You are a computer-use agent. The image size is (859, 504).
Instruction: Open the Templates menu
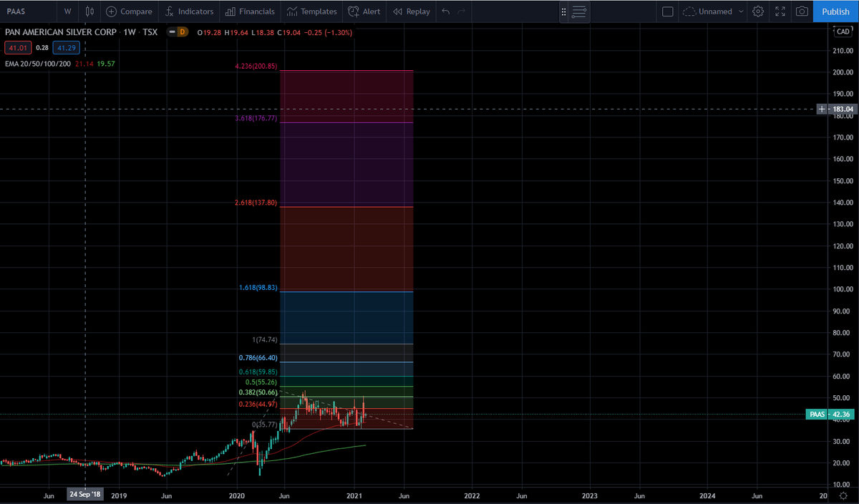tap(312, 11)
